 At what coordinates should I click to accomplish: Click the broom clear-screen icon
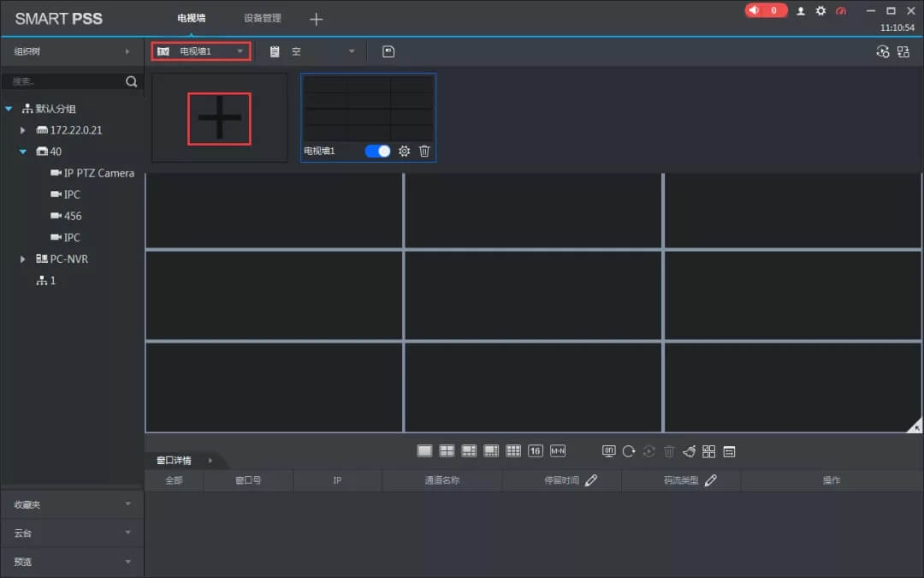689,451
